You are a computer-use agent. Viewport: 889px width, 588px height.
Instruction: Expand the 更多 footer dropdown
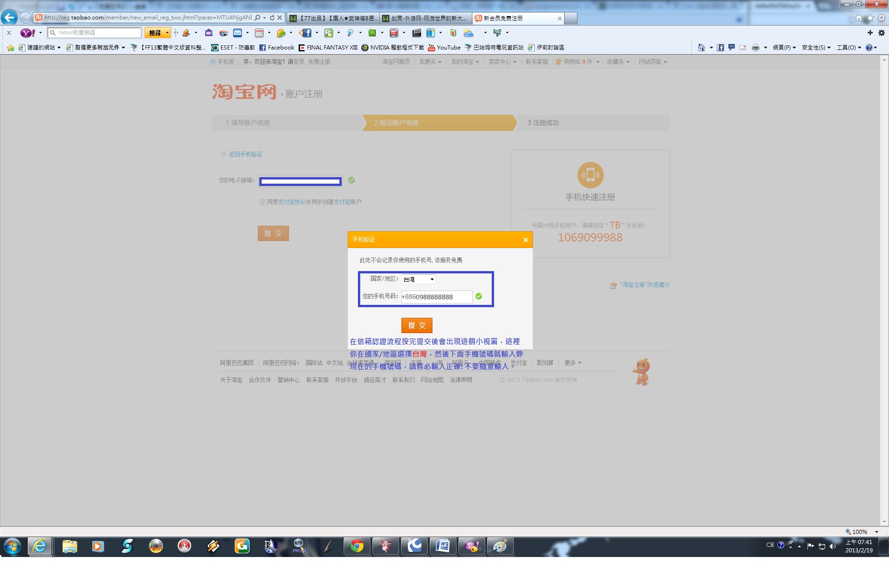point(573,363)
